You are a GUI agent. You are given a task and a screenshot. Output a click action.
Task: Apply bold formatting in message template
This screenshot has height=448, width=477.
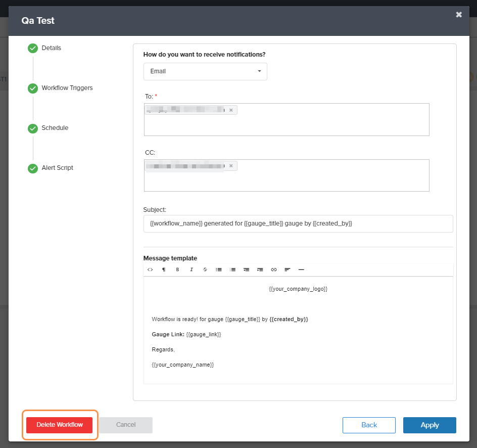point(177,270)
